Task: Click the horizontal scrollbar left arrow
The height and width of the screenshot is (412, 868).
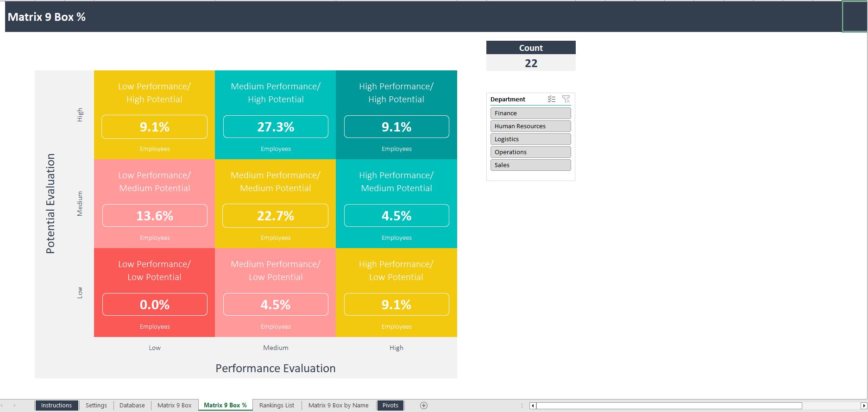Action: [x=533, y=406]
